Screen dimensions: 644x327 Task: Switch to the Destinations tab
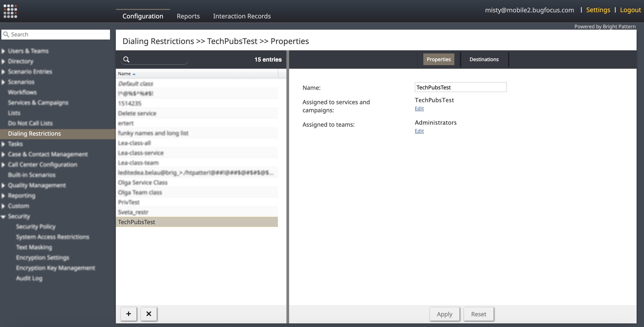pos(484,59)
